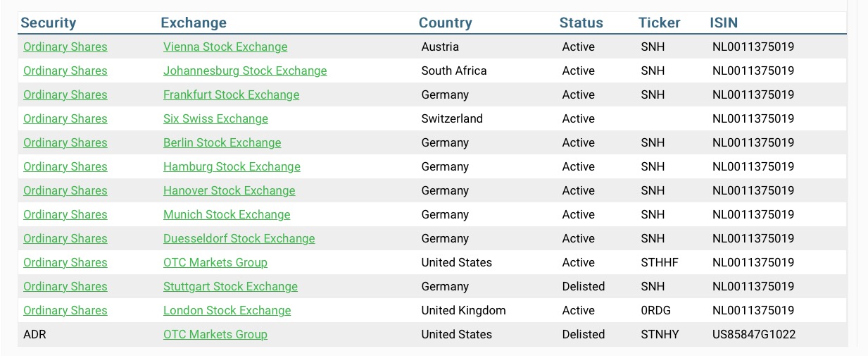The image size is (868, 356).
Task: Click the Exchange column header
Action: tap(194, 23)
